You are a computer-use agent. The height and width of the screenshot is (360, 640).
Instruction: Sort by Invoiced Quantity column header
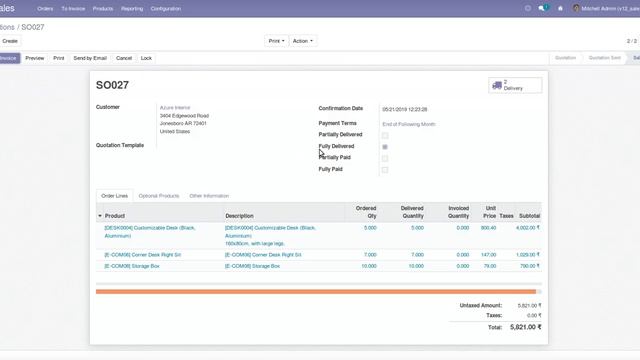pos(458,212)
